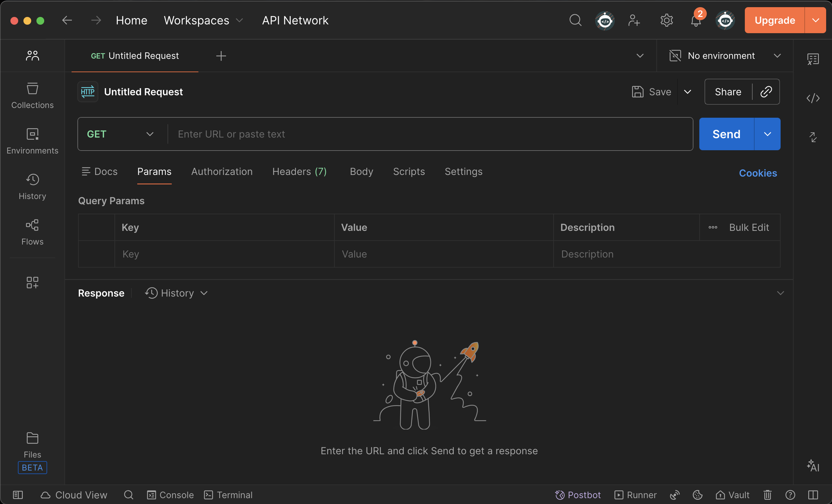Viewport: 832px width, 504px height.
Task: Open the Runner from status bar
Action: (x=635, y=495)
